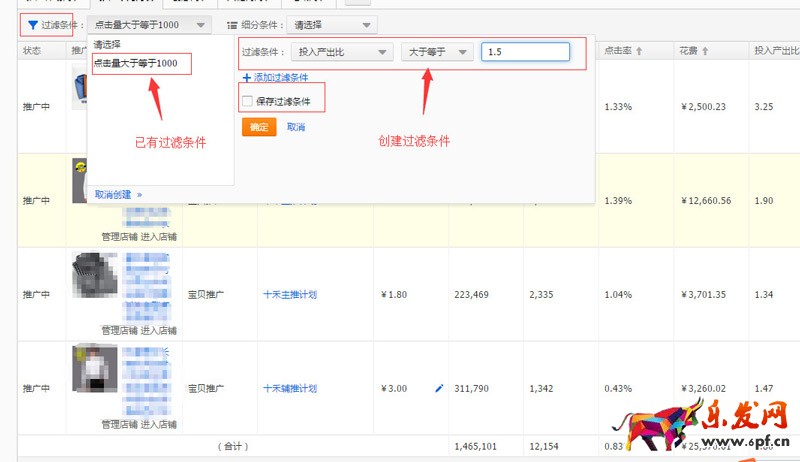Open the 十禾主推计划 campaign link
The image size is (800, 462).
click(x=290, y=295)
